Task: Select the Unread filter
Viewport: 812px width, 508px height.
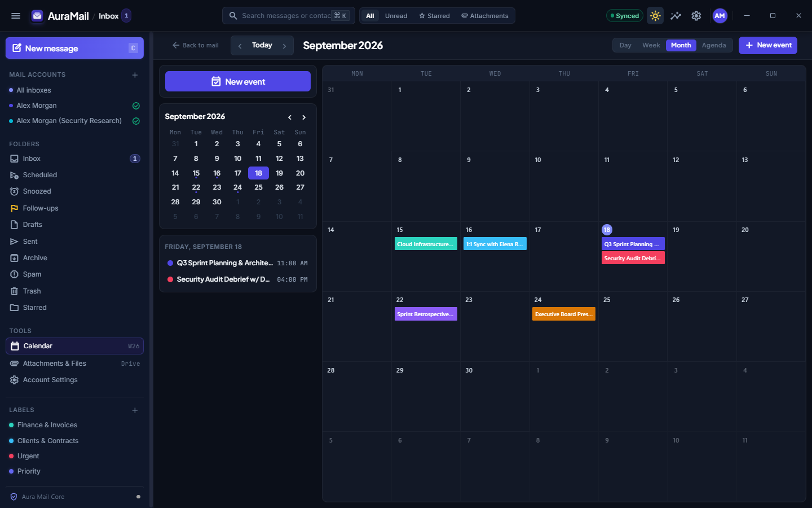Action: [x=396, y=16]
